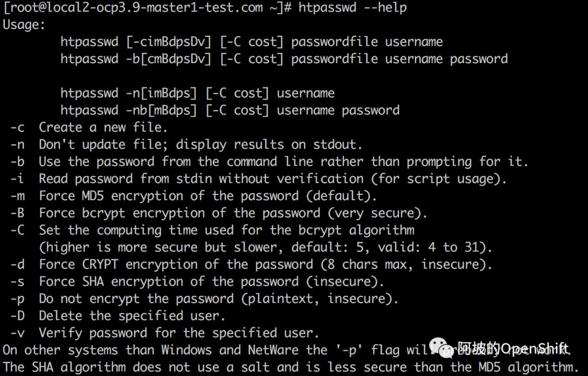Click the '-m' Force MD5 encryption line

tap(193, 196)
